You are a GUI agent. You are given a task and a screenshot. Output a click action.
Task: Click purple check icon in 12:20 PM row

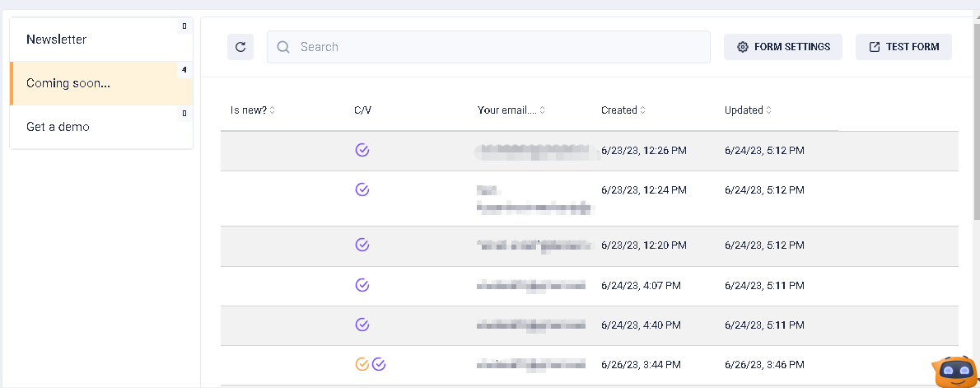pyautogui.click(x=362, y=245)
